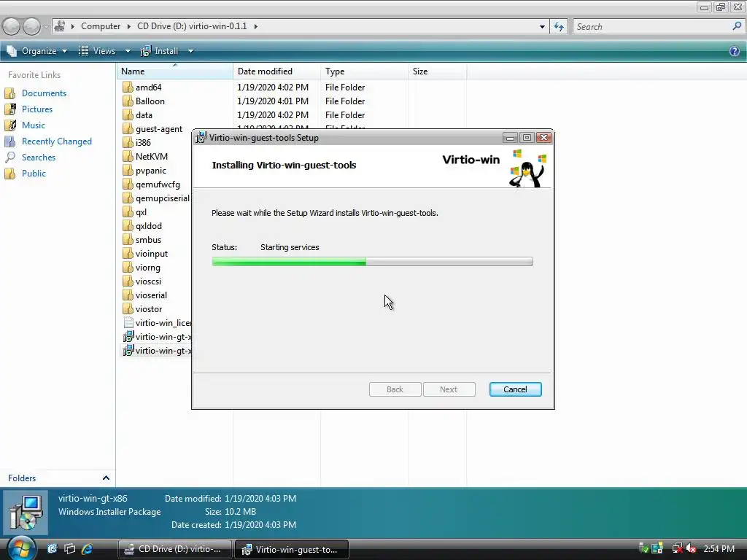
Task: Click the Virtio-win-guest-tools taskbar button
Action: [x=292, y=549]
